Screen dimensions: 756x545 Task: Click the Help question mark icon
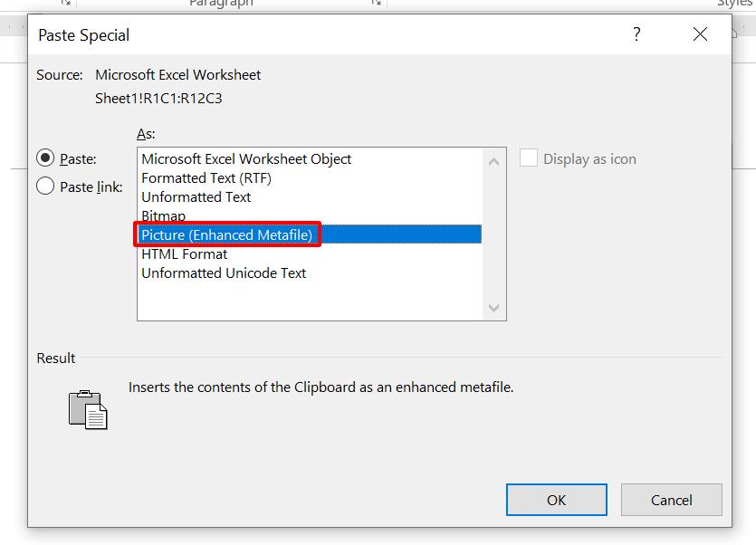click(636, 34)
